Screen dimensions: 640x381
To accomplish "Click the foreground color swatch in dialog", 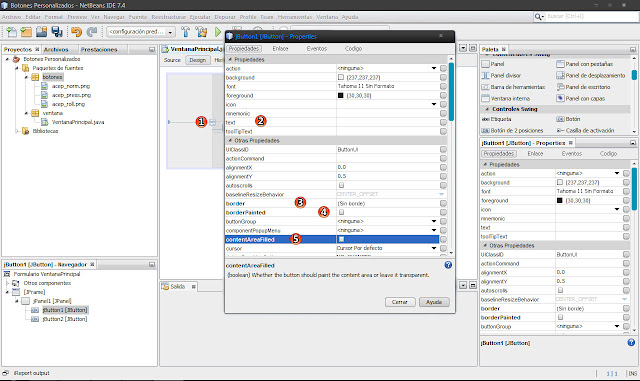I will [x=341, y=95].
